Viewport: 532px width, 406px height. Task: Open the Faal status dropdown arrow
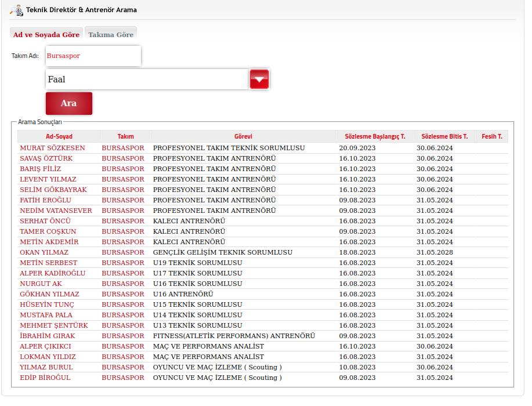click(x=259, y=79)
